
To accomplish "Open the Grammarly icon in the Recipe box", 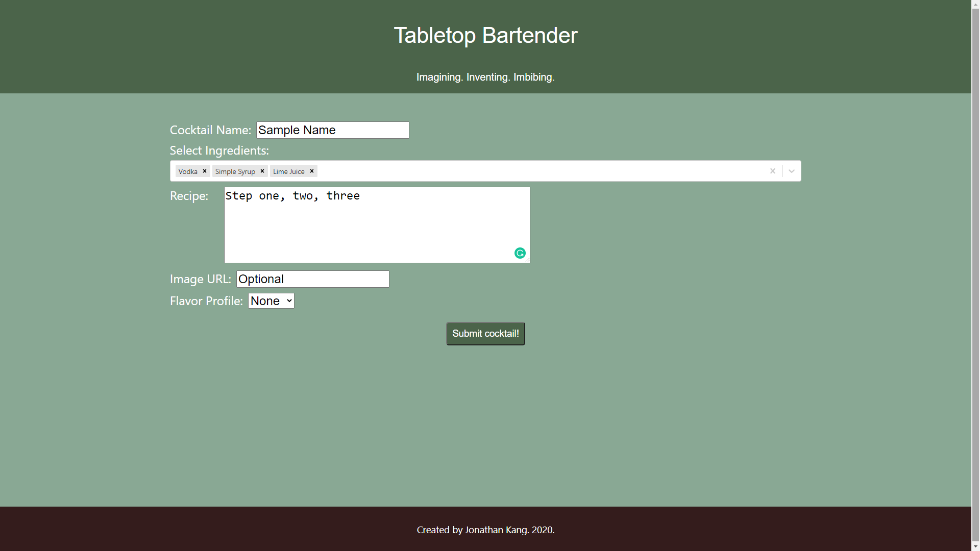I will 520,253.
